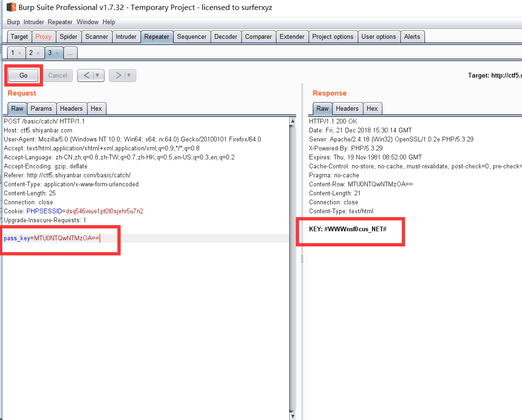The image size is (522, 420).
Task: Open the Repeater menu in menu bar
Action: point(60,22)
